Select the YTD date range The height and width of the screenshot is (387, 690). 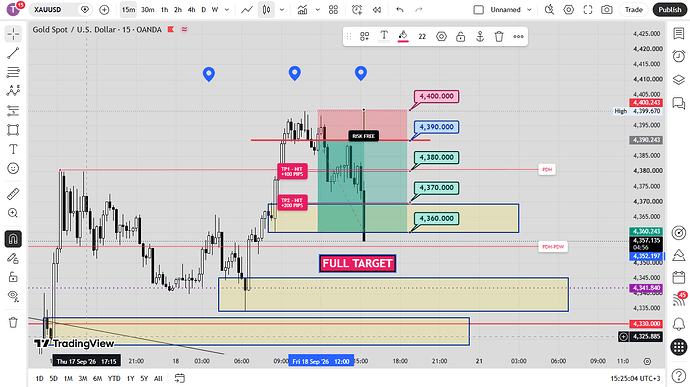pyautogui.click(x=114, y=378)
